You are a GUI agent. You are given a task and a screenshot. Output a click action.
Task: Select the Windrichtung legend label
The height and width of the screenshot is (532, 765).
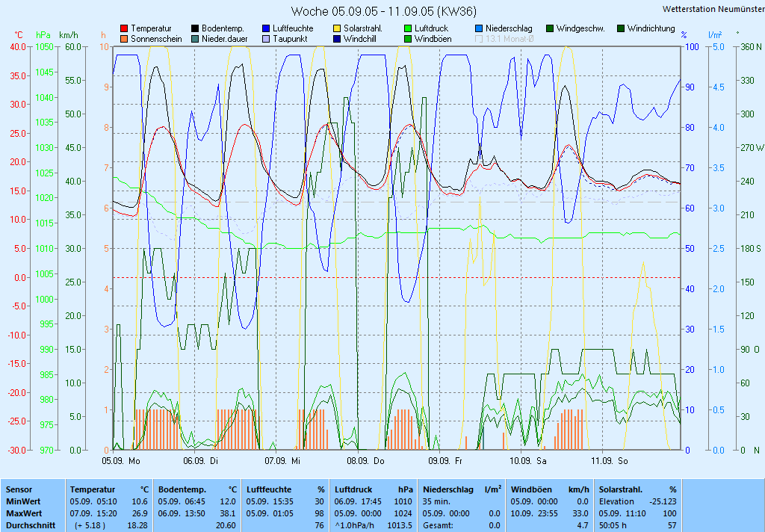point(651,28)
